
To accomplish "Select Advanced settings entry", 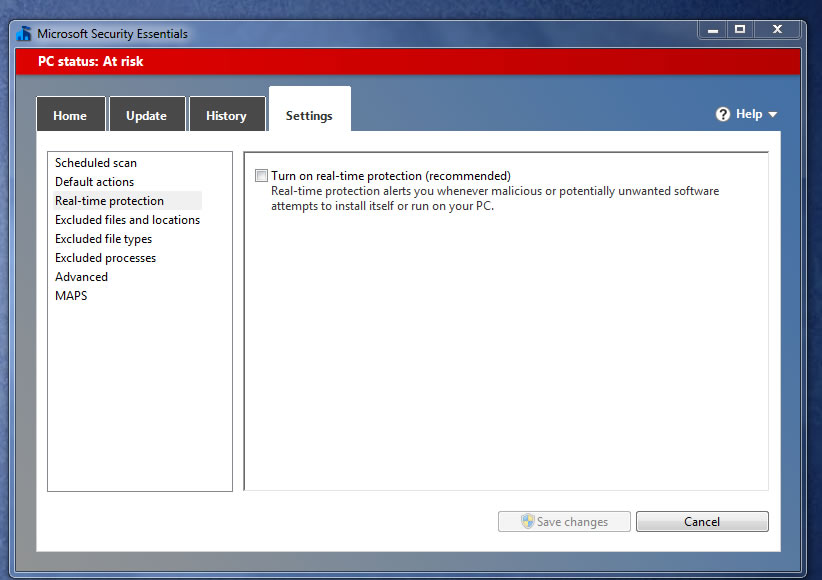I will [81, 277].
